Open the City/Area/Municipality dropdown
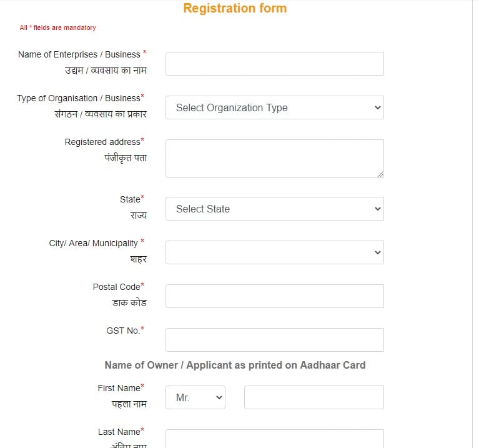The width and height of the screenshot is (479, 448). coord(274,252)
